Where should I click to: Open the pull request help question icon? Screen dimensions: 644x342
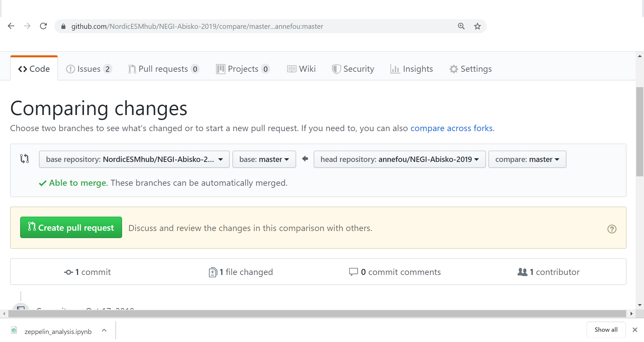[x=612, y=229]
